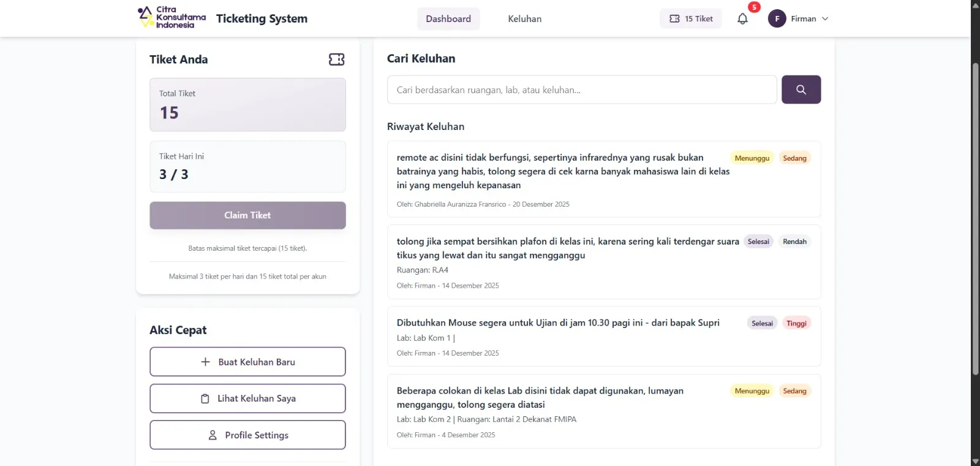Click the Rendah priority badge
980x466 pixels.
794,242
